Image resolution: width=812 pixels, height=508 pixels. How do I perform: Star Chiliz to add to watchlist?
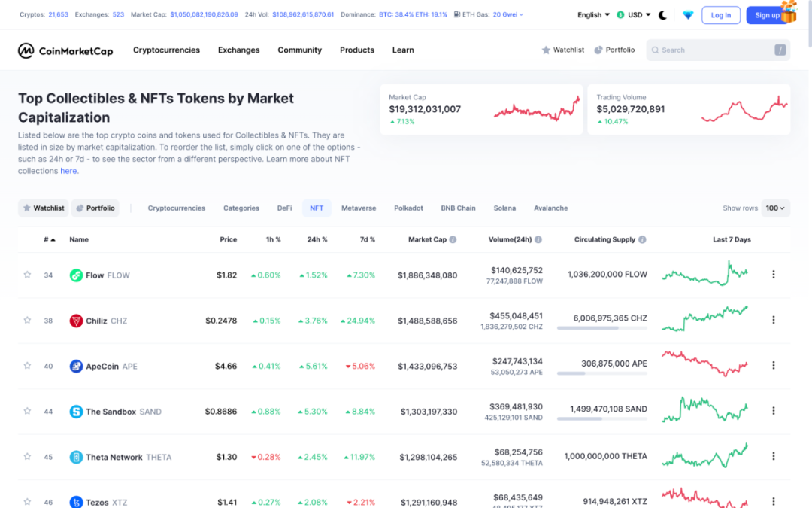(x=28, y=321)
